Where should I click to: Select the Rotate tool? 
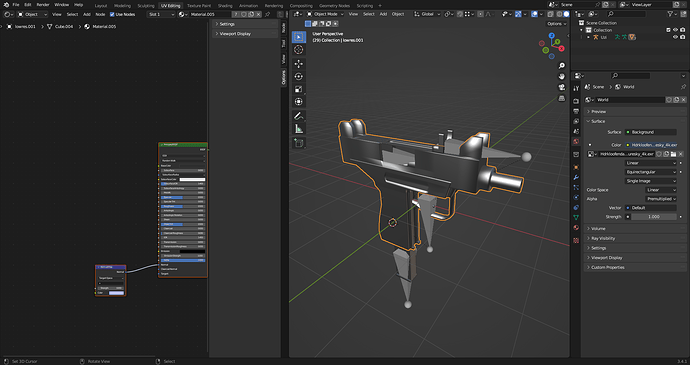(x=298, y=77)
